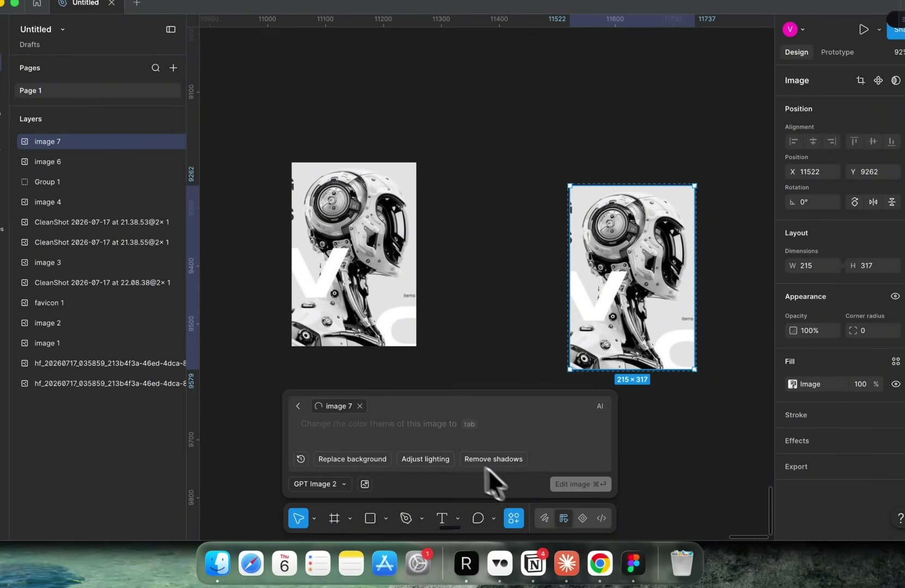This screenshot has height=588, width=905.
Task: Toggle Appearance visibility eye
Action: pyautogui.click(x=895, y=297)
